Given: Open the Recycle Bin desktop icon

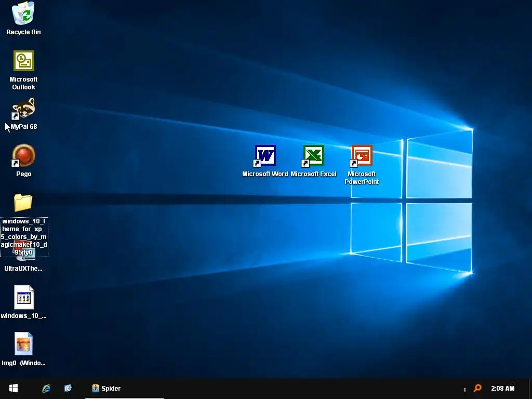Looking at the screenshot, I should click(x=23, y=13).
